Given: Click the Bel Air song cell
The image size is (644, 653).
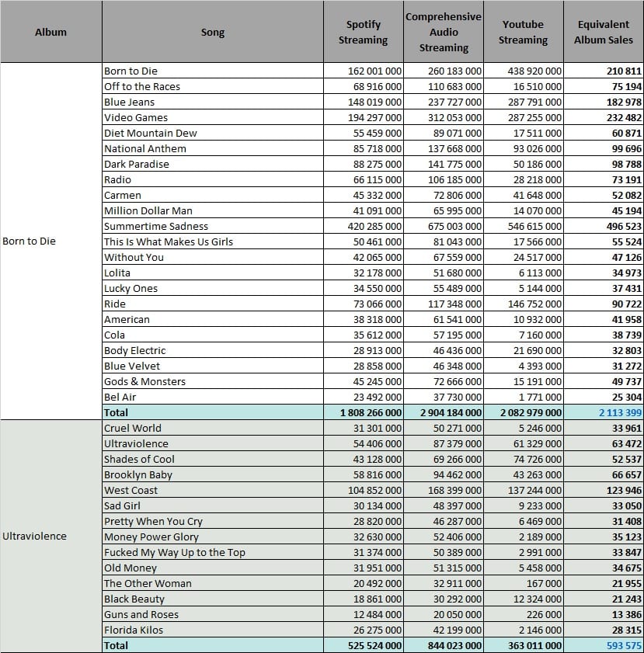Looking at the screenshot, I should click(212, 397).
